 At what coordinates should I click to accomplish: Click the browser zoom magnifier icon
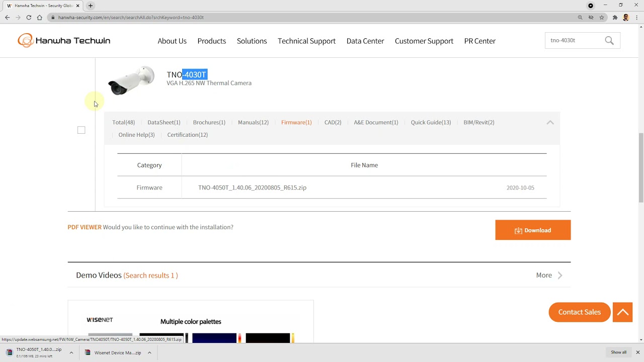(x=580, y=17)
